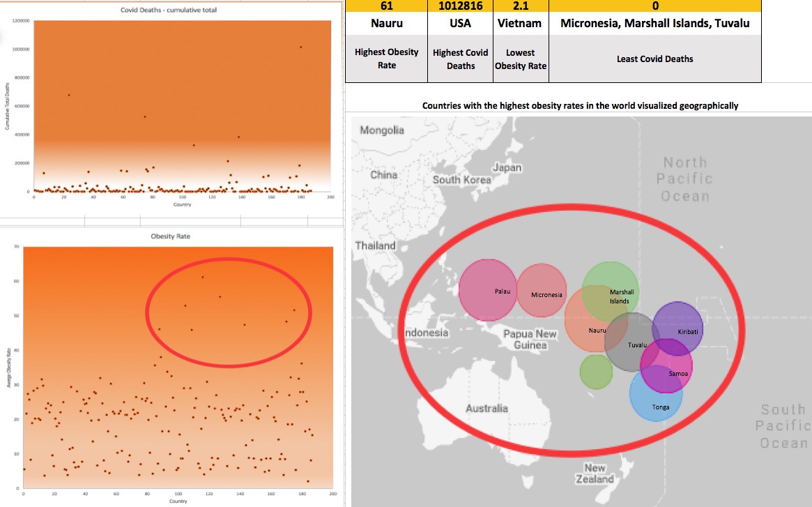The width and height of the screenshot is (812, 507).
Task: Select the map title about highest obesity rates
Action: (580, 106)
